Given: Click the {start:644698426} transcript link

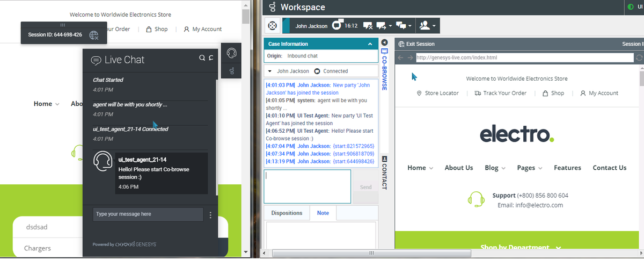Looking at the screenshot, I should click(x=354, y=161).
